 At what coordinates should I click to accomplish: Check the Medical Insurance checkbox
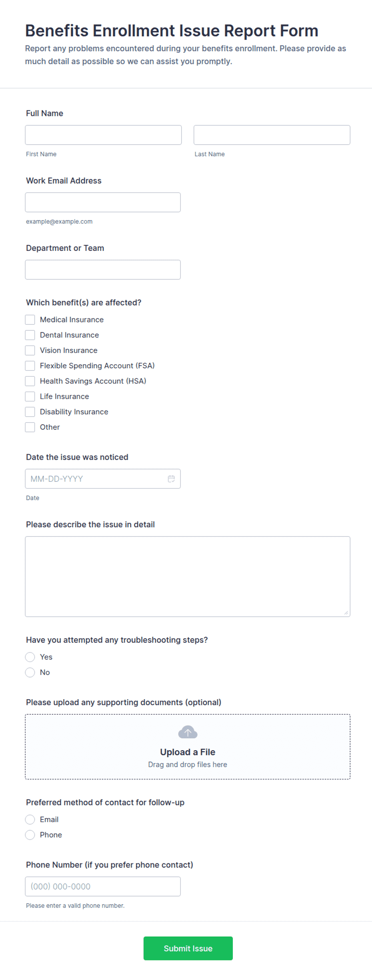pos(30,320)
